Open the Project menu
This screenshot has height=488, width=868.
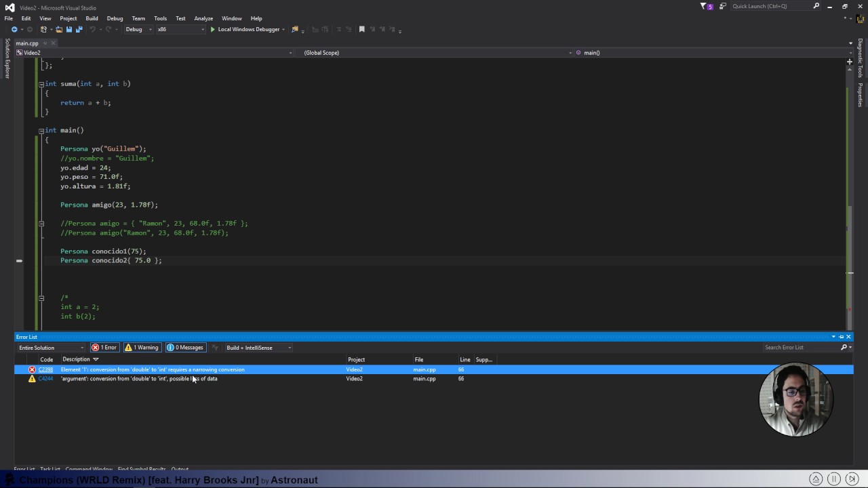(x=68, y=18)
